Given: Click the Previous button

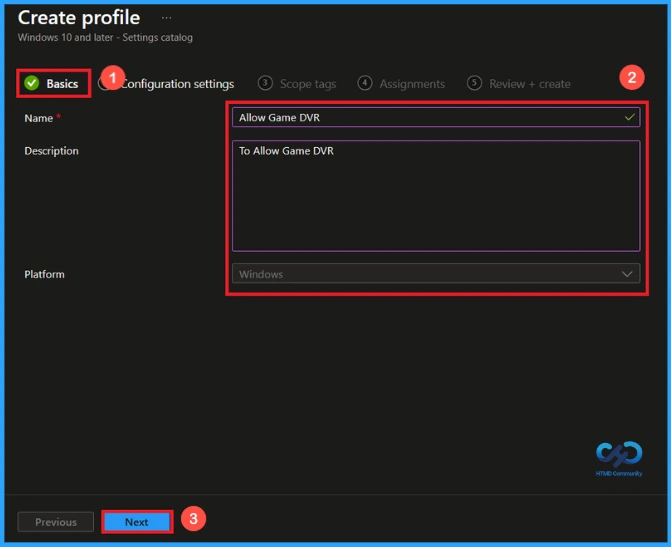Looking at the screenshot, I should click(56, 522).
